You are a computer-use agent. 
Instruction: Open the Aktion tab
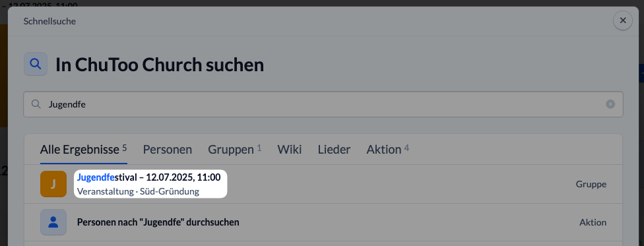[x=387, y=150]
